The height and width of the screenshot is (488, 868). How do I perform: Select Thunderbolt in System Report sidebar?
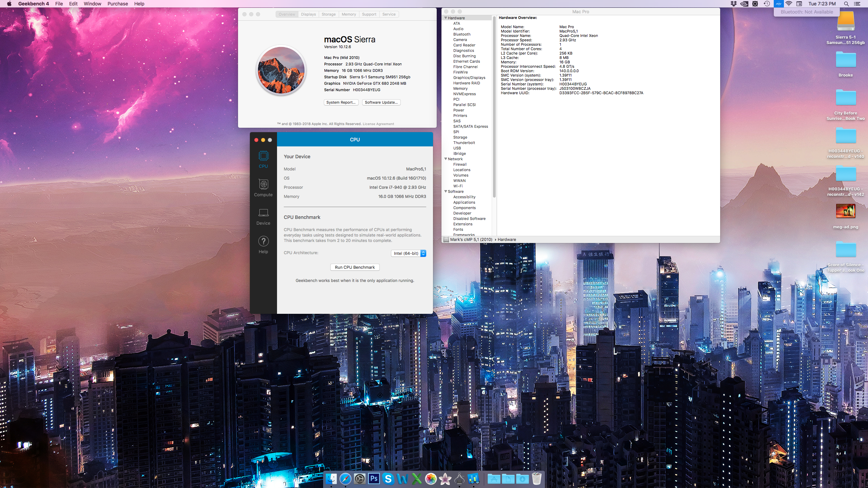(x=464, y=143)
